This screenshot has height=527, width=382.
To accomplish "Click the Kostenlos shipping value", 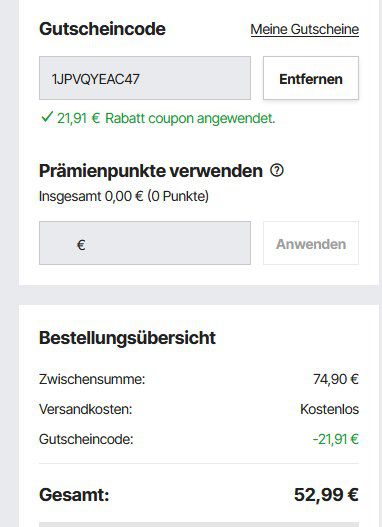I will pyautogui.click(x=329, y=409).
